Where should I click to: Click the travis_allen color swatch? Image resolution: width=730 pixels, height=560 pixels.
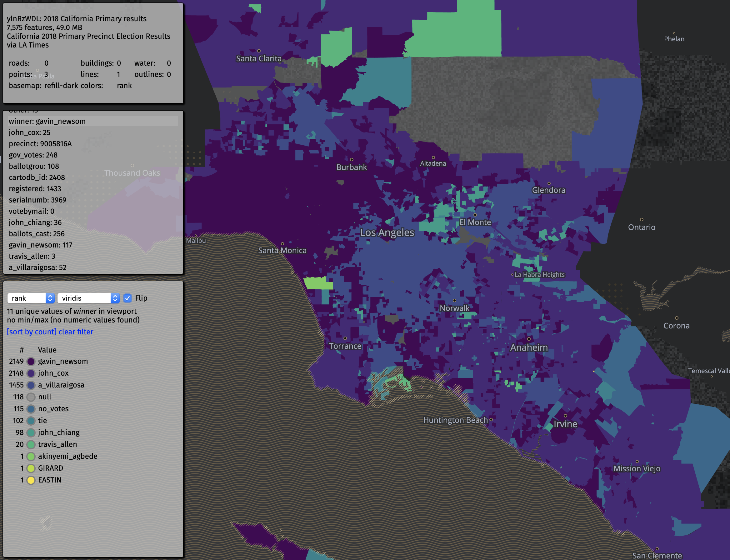[x=31, y=445]
